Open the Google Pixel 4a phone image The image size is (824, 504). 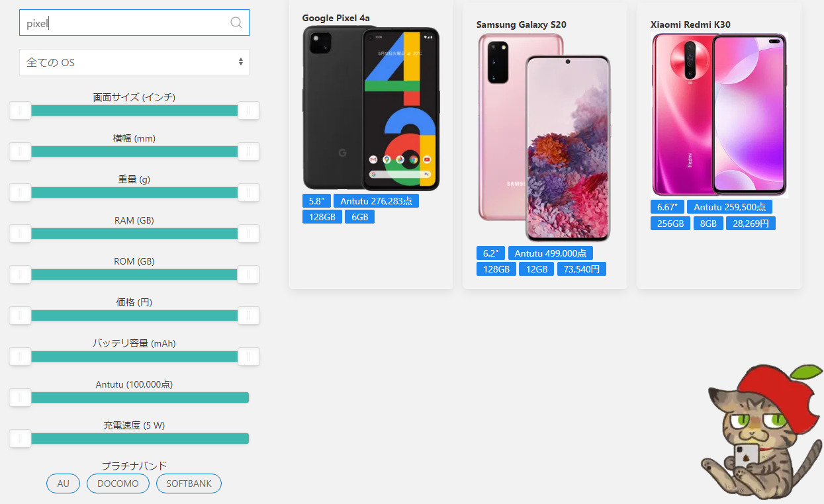[371, 108]
